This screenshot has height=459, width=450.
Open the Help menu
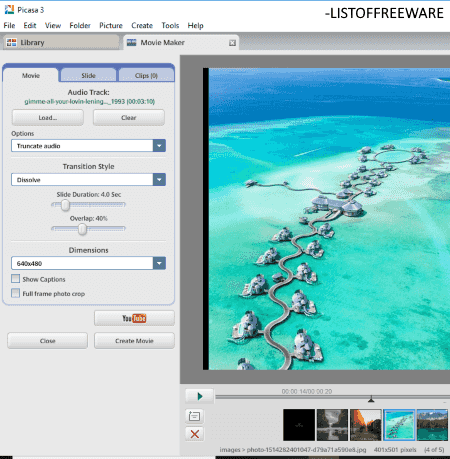tap(195, 25)
